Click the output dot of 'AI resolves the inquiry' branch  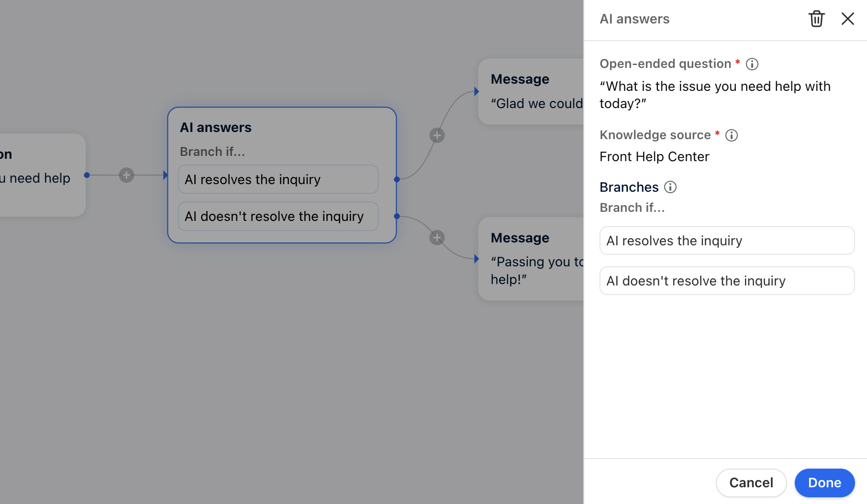coord(397,179)
